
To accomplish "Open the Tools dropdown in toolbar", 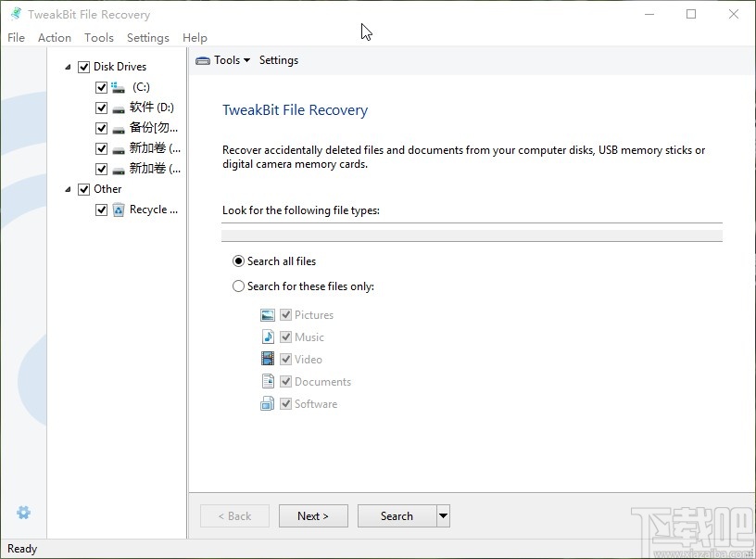I will point(223,60).
